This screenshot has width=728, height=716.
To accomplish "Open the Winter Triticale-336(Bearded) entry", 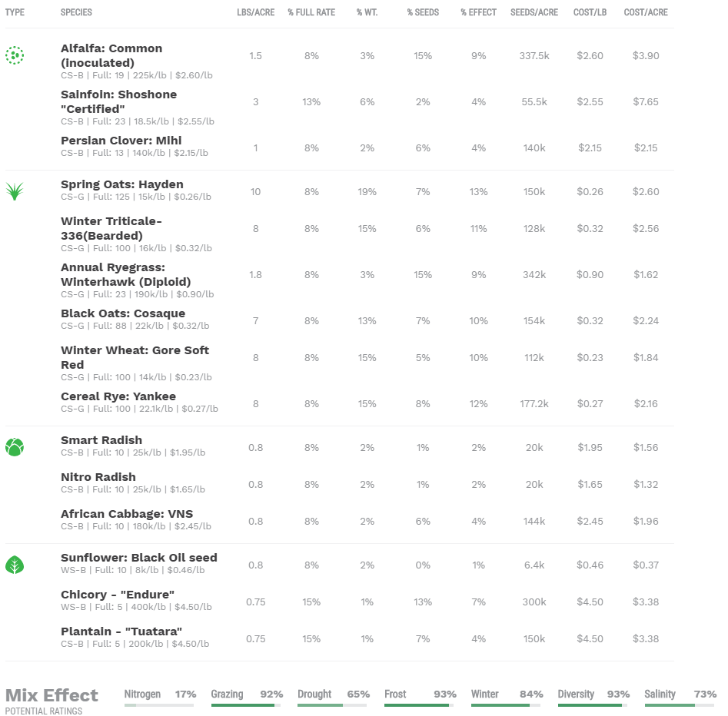I will point(111,228).
